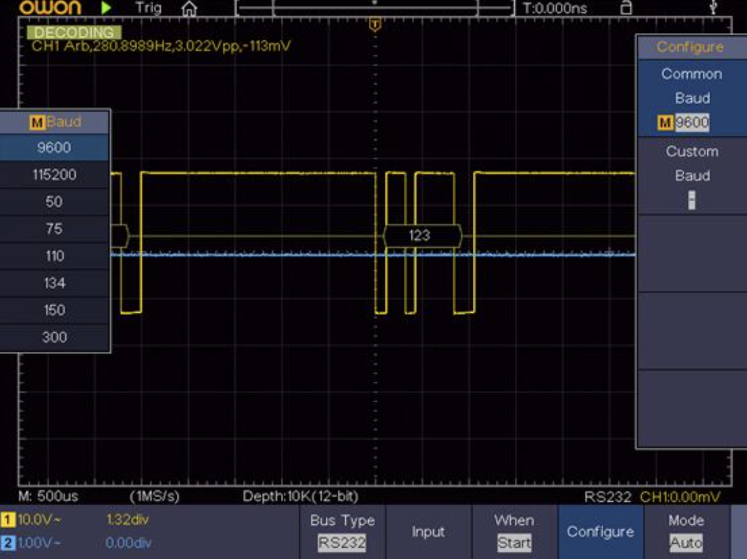Switch to the Input menu
The height and width of the screenshot is (560, 747).
click(429, 531)
